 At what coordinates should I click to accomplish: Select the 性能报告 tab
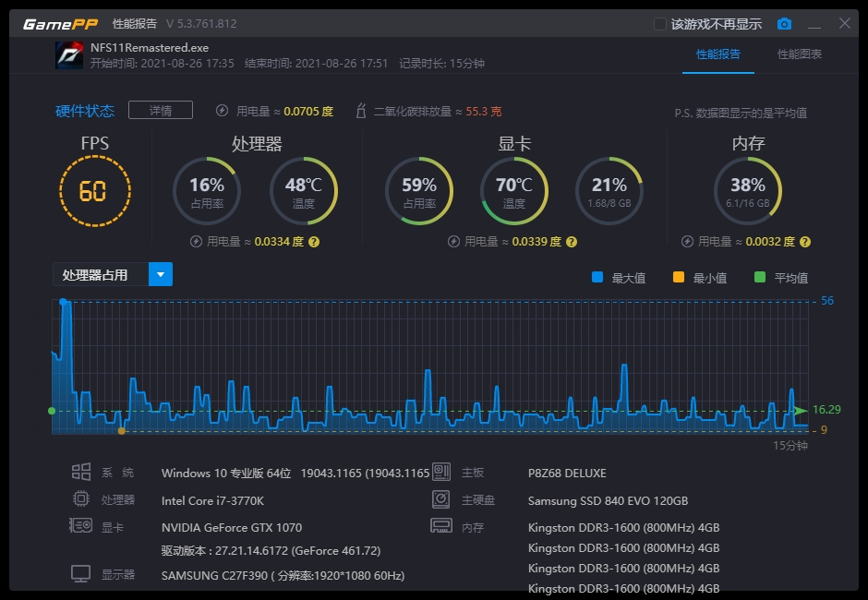point(718,54)
